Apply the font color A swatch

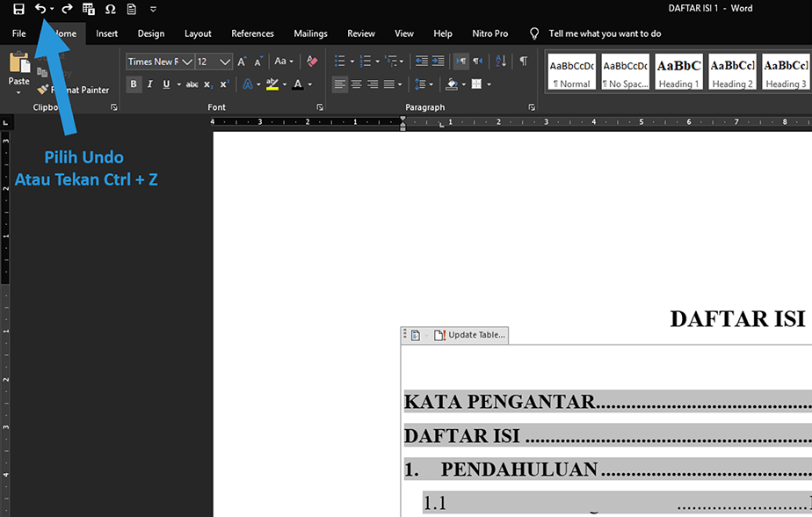click(x=298, y=84)
